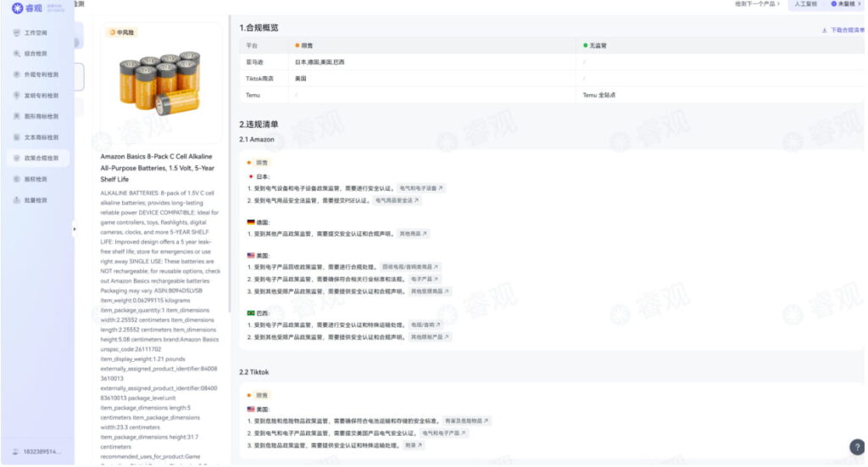Click the 中风险 risk badge
The height and width of the screenshot is (467, 868).
(x=122, y=32)
